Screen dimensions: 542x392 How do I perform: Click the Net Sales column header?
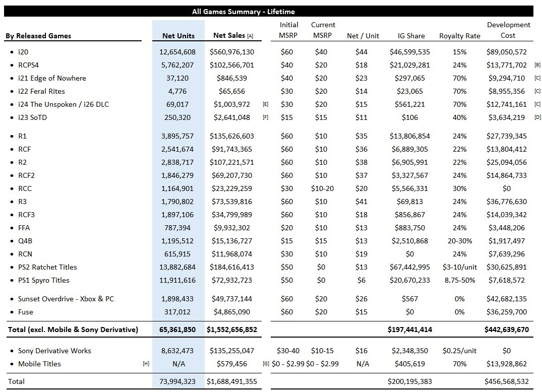(229, 36)
